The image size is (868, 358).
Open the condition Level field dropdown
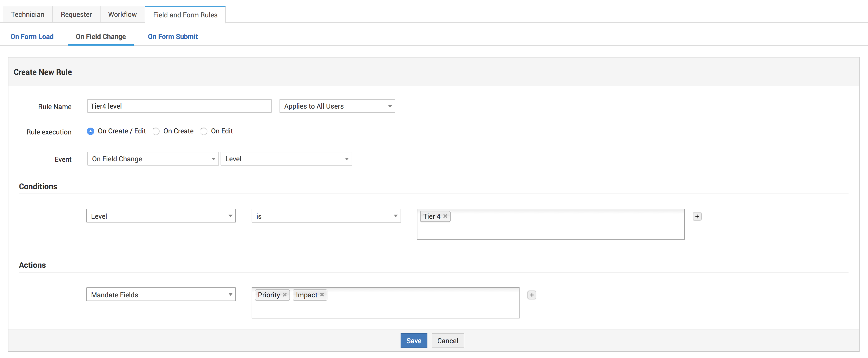pyautogui.click(x=161, y=216)
